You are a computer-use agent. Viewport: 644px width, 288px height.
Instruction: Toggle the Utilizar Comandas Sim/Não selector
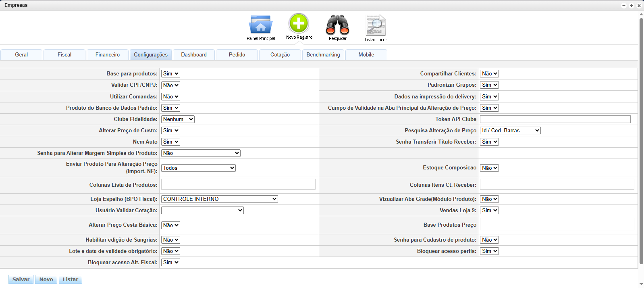(170, 97)
